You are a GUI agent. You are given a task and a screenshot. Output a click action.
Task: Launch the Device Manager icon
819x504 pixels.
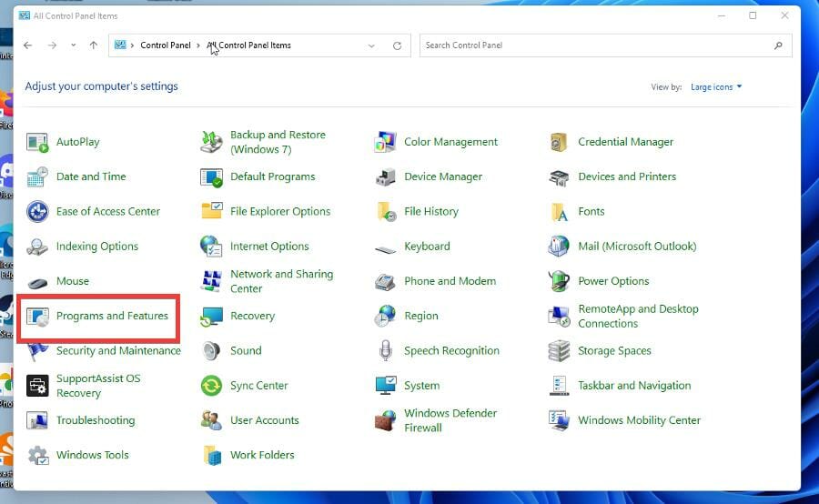coord(386,177)
